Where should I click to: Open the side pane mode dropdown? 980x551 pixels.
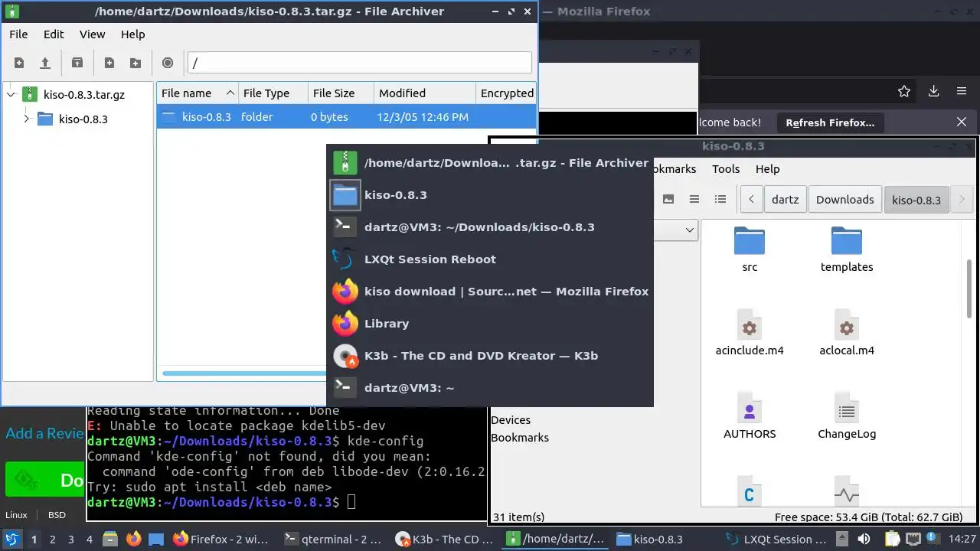click(689, 230)
